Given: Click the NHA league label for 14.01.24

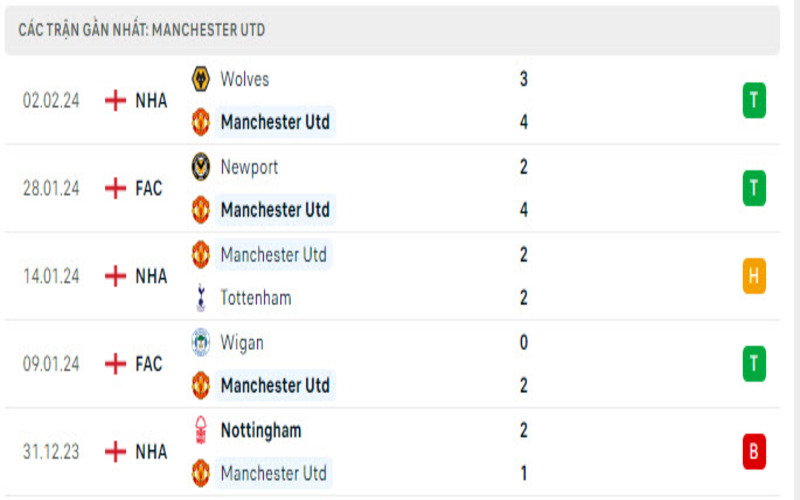Looking at the screenshot, I should 151,276.
